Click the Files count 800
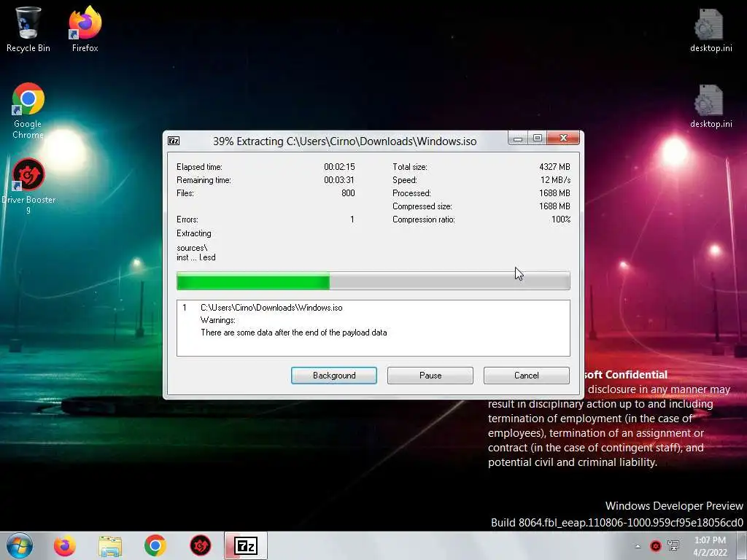This screenshot has height=560, width=747. click(348, 192)
